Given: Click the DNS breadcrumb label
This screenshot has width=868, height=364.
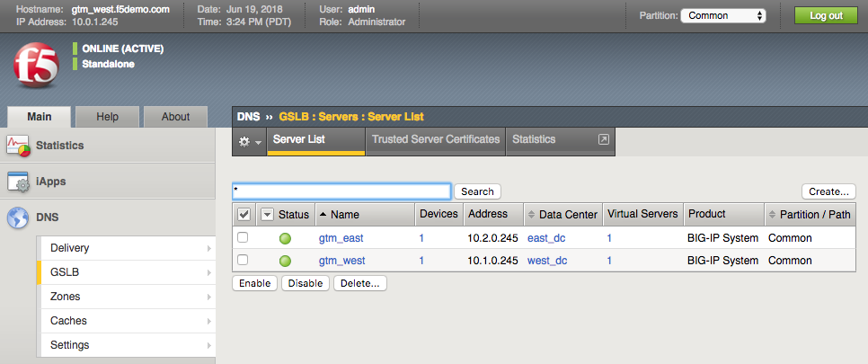Looking at the screenshot, I should (x=249, y=117).
